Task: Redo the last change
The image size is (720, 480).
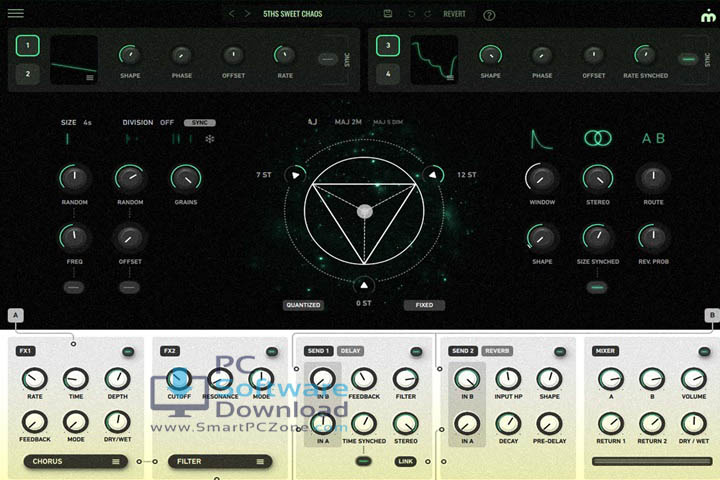Action: pyautogui.click(x=428, y=14)
